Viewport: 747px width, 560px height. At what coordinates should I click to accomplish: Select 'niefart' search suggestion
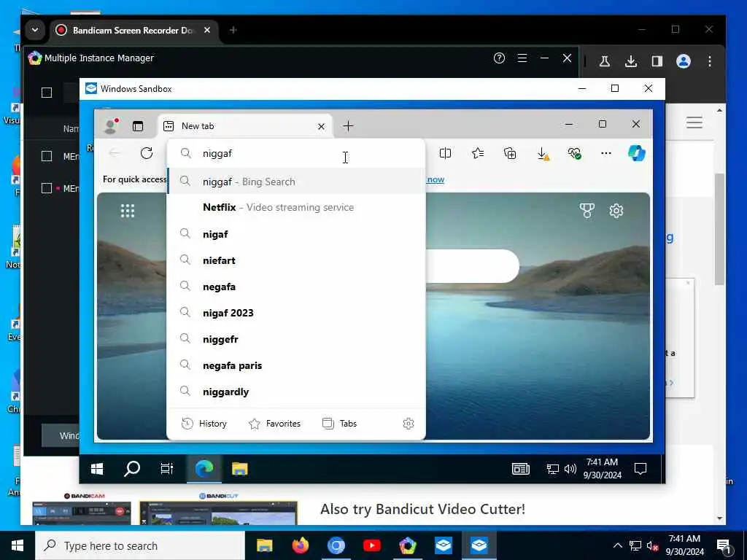point(296,260)
